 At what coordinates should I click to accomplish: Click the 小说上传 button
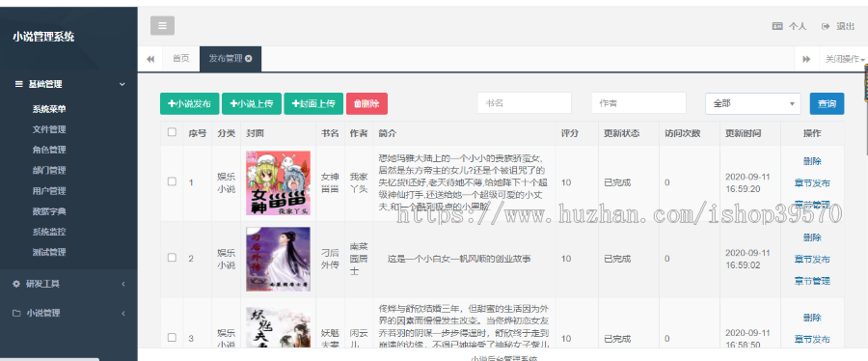tap(252, 103)
